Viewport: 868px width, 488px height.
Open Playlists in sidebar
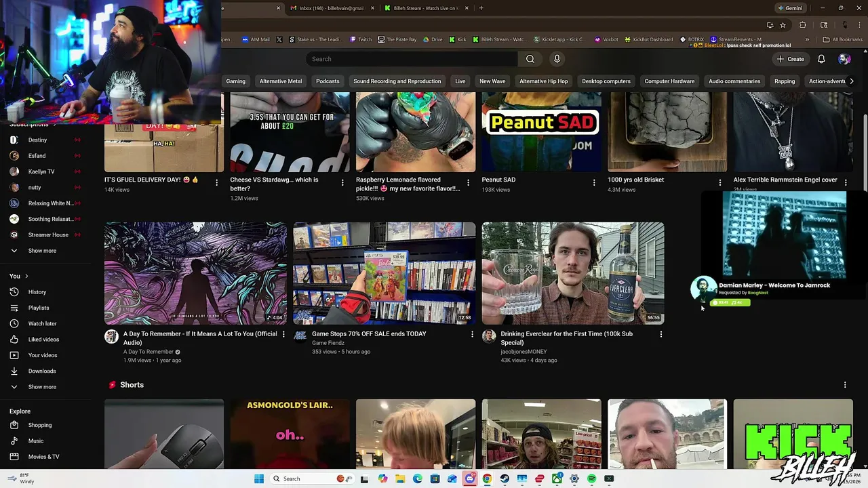[45, 308]
